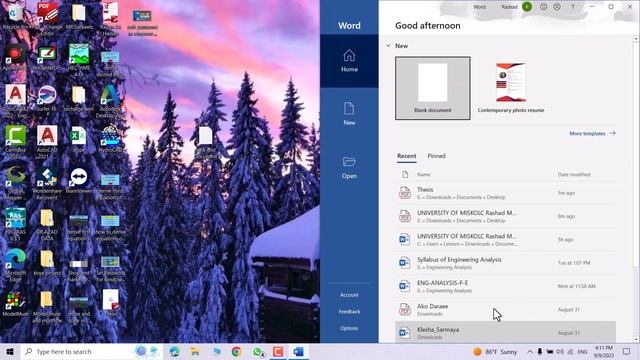
Task: Send a smile feedback face icon
Action: tap(543, 7)
